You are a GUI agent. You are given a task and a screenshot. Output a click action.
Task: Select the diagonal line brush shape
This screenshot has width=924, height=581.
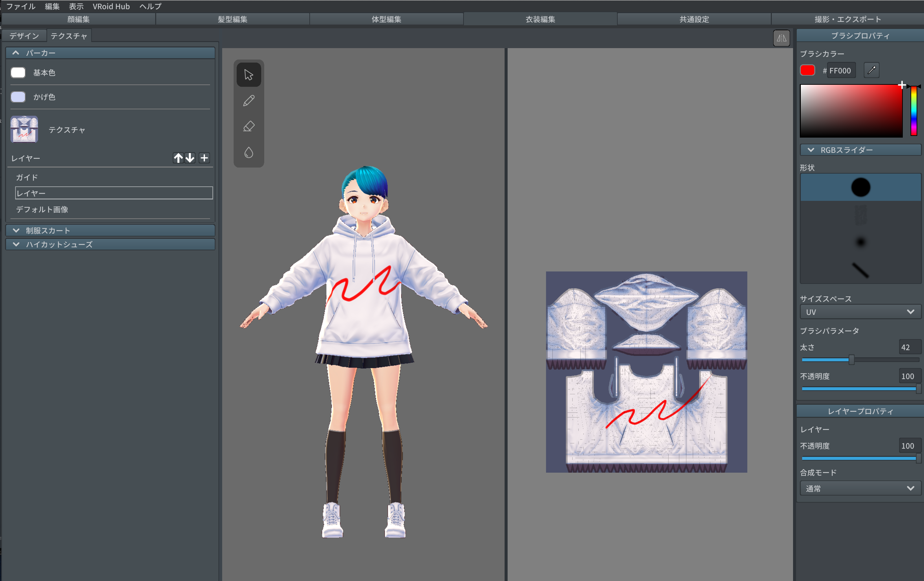click(x=860, y=270)
